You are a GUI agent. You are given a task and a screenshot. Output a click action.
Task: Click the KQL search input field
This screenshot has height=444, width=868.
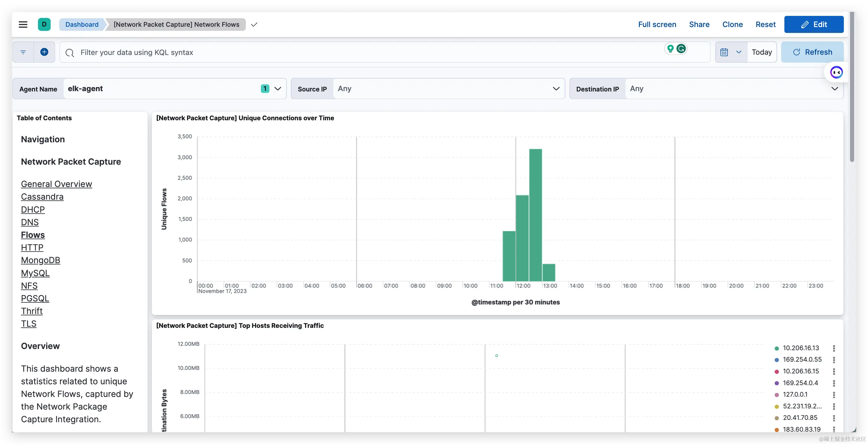coord(337,52)
